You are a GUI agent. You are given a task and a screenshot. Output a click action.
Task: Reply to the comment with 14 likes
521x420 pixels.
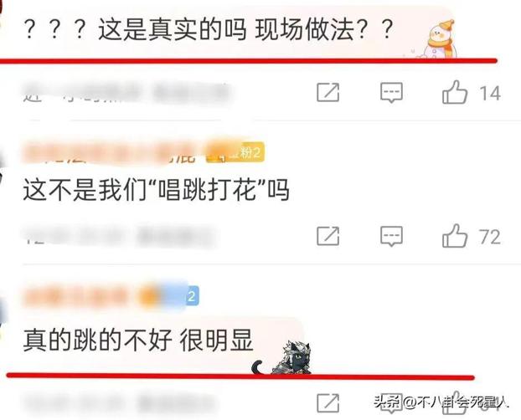[391, 93]
